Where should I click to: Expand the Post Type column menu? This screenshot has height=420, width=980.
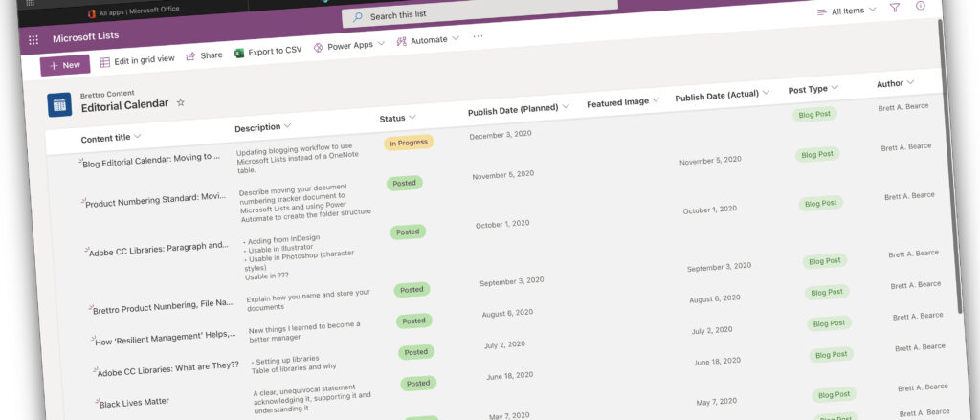pos(835,88)
